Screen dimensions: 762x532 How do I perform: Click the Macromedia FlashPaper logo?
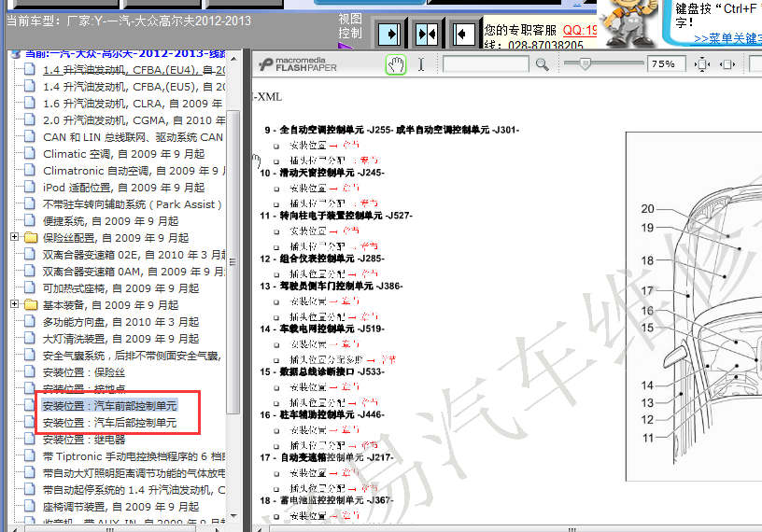pyautogui.click(x=299, y=64)
